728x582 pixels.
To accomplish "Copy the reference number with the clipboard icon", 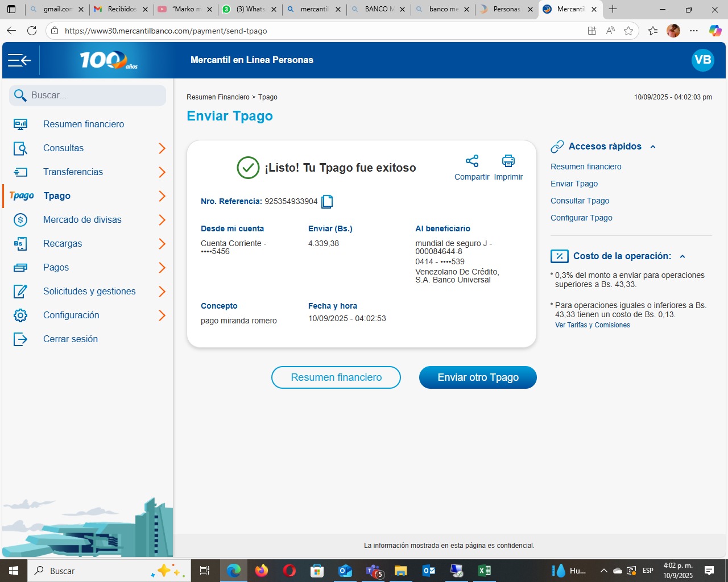I will pyautogui.click(x=327, y=202).
